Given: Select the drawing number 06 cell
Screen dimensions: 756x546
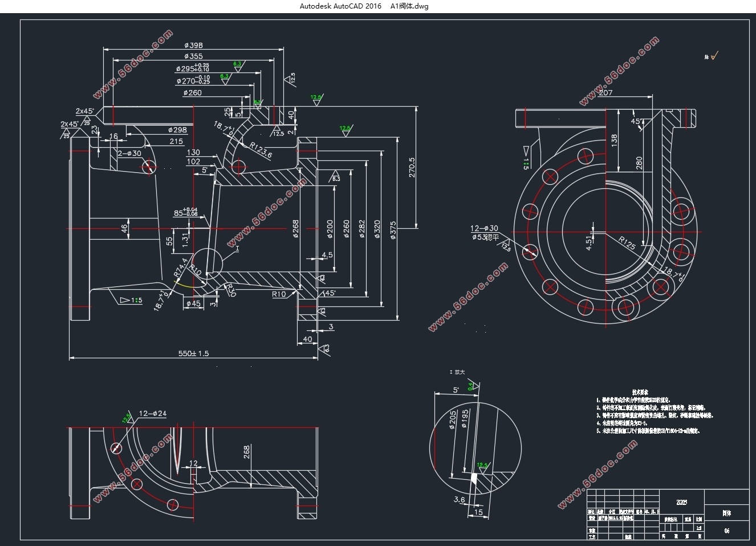Looking at the screenshot, I should pyautogui.click(x=727, y=531).
